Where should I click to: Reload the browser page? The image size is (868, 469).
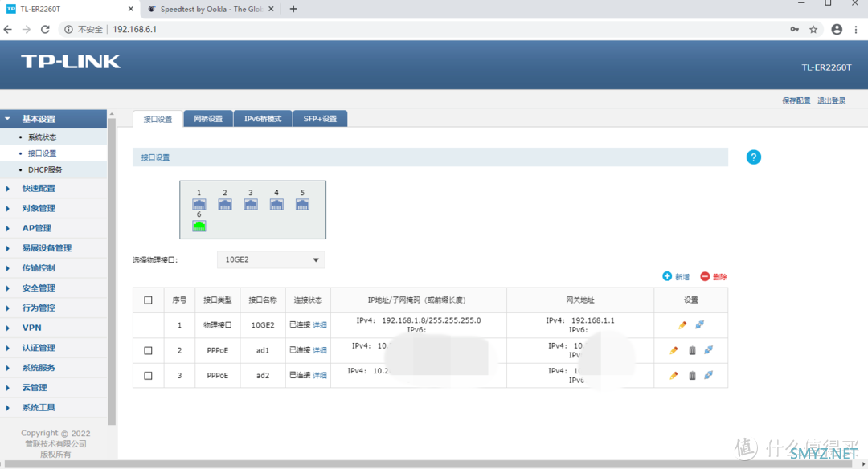point(45,29)
